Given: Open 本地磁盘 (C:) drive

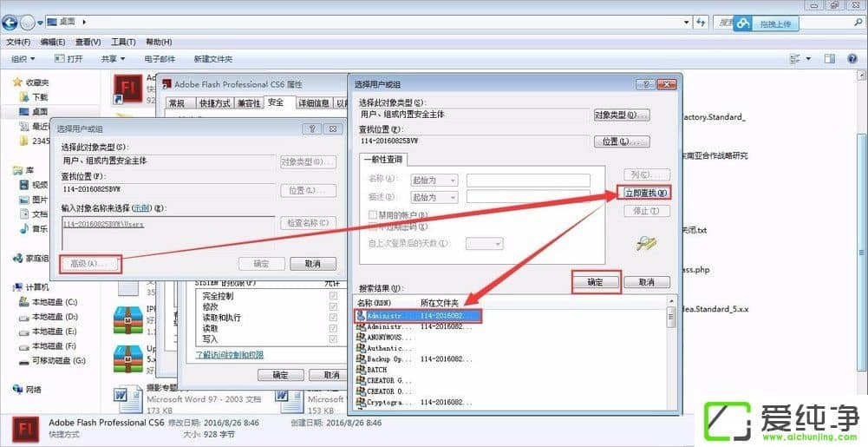Looking at the screenshot, I should (49, 302).
